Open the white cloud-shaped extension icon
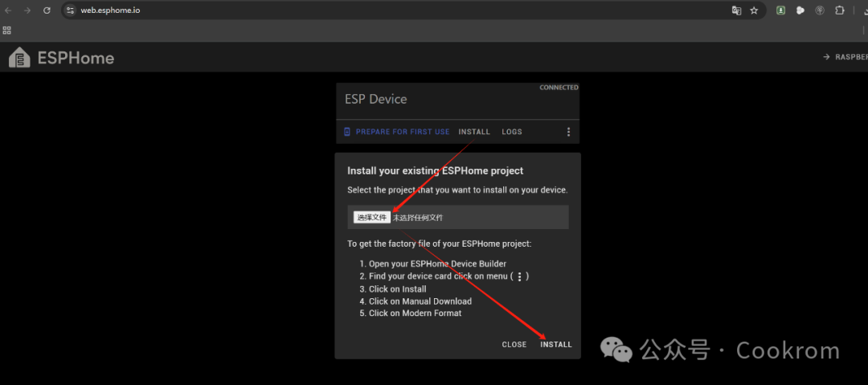This screenshot has height=385, width=868. [x=800, y=10]
